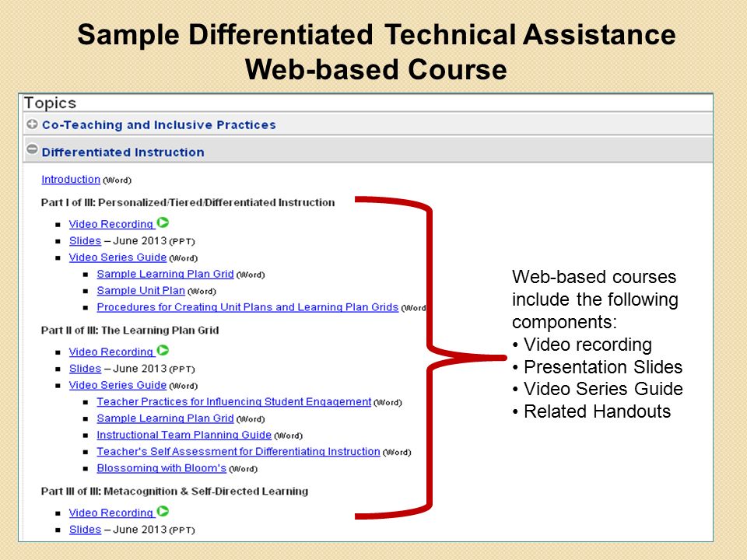Open Procedures for Creating Unit Plans link
The width and height of the screenshot is (747, 560).
coord(247,308)
